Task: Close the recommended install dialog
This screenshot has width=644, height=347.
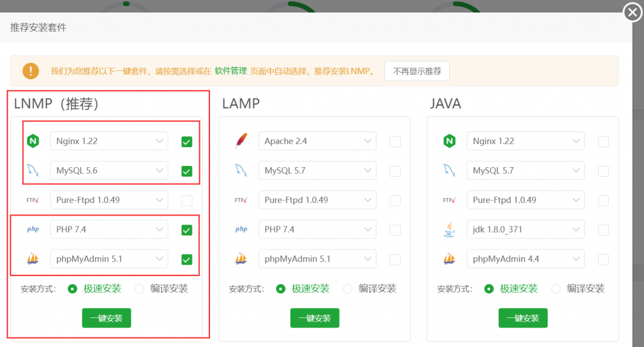Action: [632, 13]
